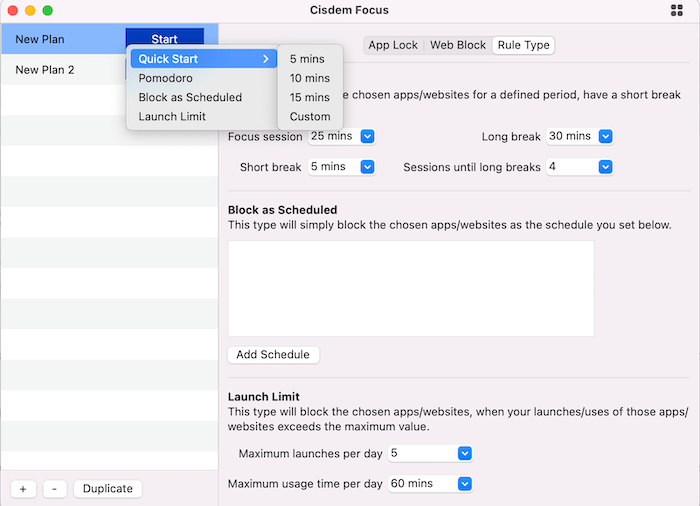Click the Block as Scheduled heading
700x506 pixels.
[282, 210]
